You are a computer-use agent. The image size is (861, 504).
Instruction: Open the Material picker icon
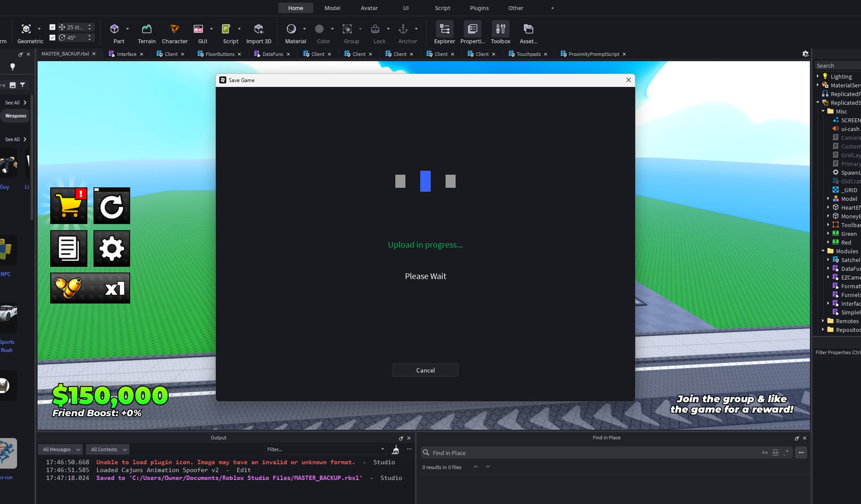coord(291,29)
